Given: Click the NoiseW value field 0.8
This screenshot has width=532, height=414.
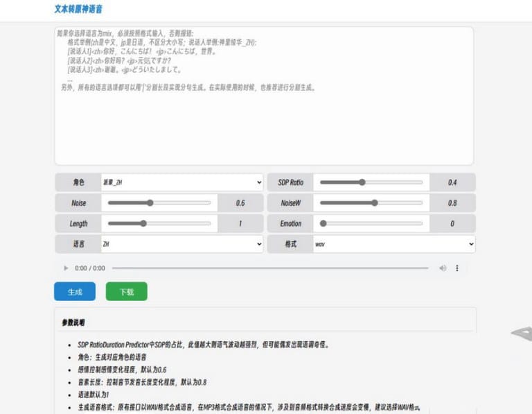Looking at the screenshot, I should tap(452, 203).
